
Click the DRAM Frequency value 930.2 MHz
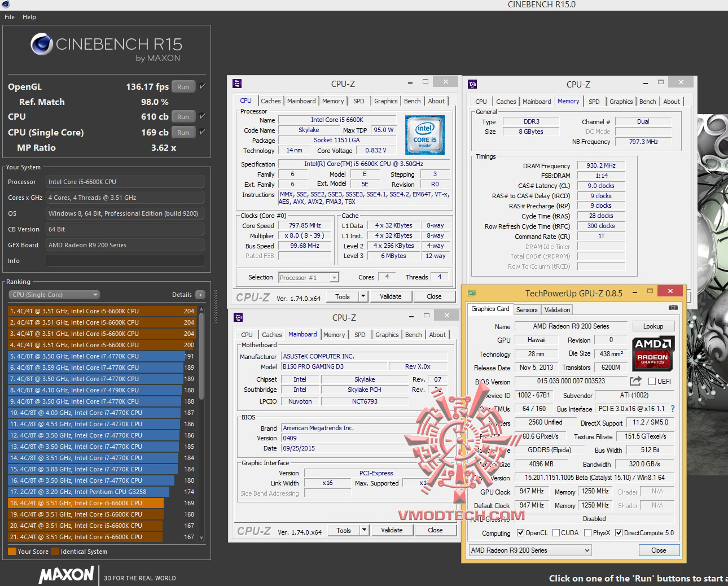(x=601, y=165)
